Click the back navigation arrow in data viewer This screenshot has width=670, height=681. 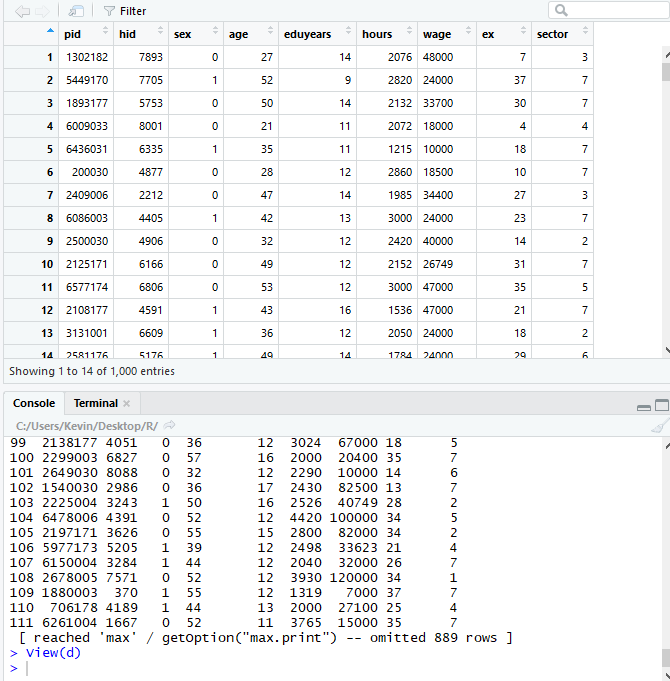tap(22, 11)
